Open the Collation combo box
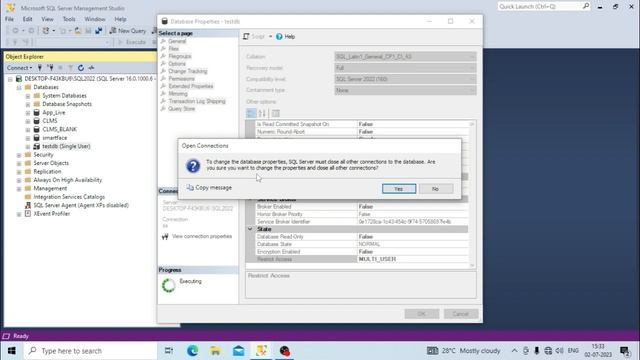 [x=405, y=57]
